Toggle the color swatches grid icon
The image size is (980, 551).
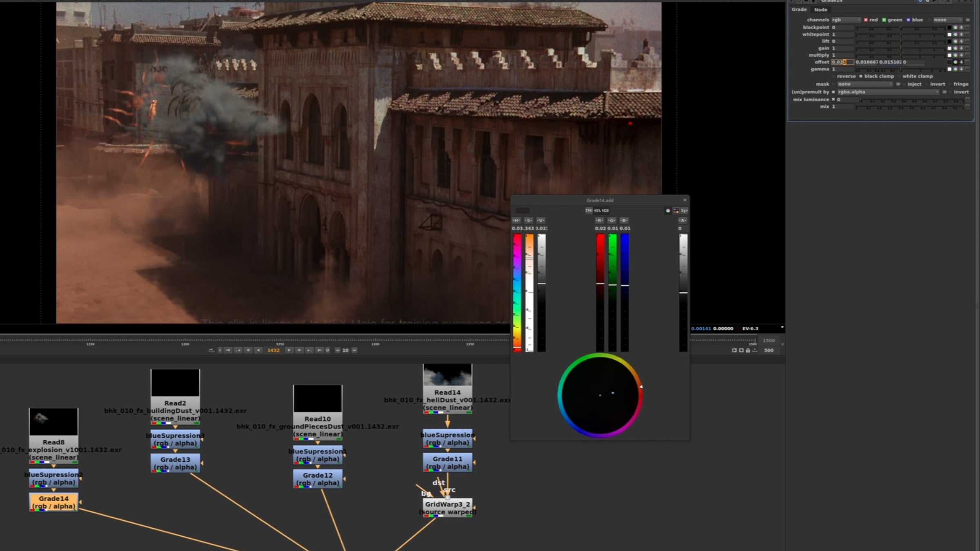(676, 211)
